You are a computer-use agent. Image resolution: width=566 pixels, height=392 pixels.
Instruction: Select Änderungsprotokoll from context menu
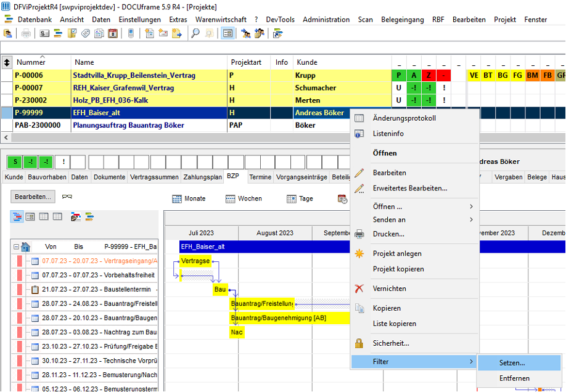click(414, 118)
